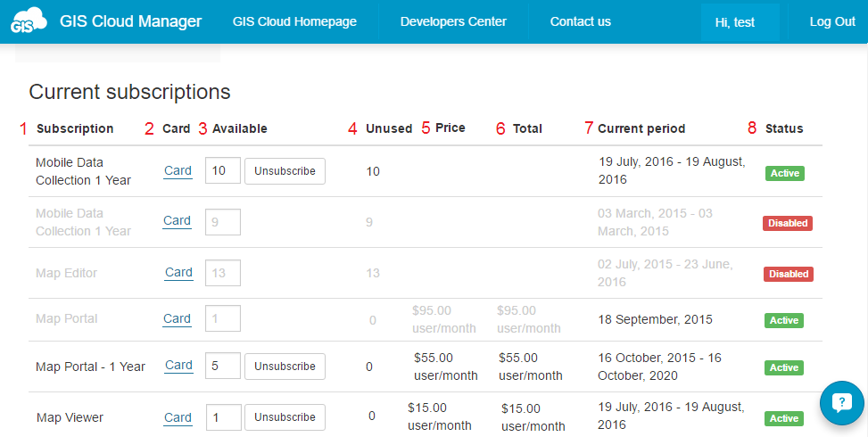Click the $15.00 user/month total cell

[533, 417]
